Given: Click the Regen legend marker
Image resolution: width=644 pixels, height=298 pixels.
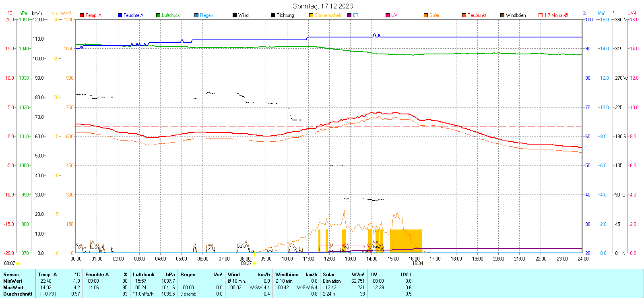Looking at the screenshot, I should pyautogui.click(x=196, y=15).
